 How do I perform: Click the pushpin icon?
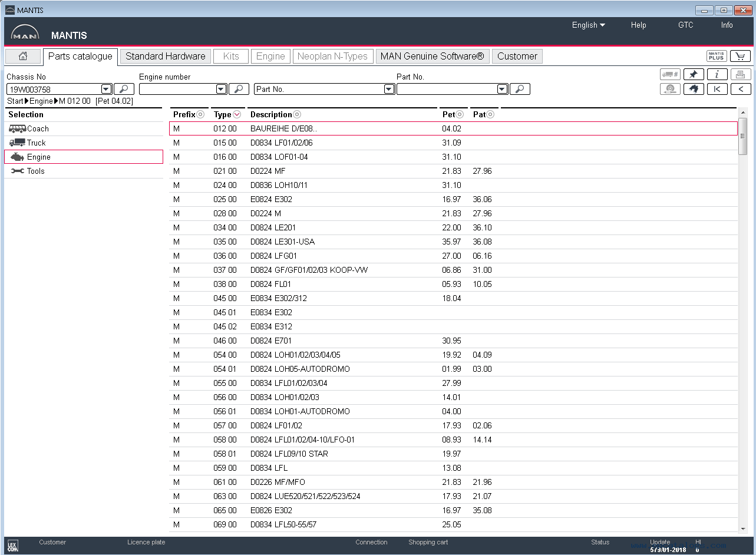[694, 74]
